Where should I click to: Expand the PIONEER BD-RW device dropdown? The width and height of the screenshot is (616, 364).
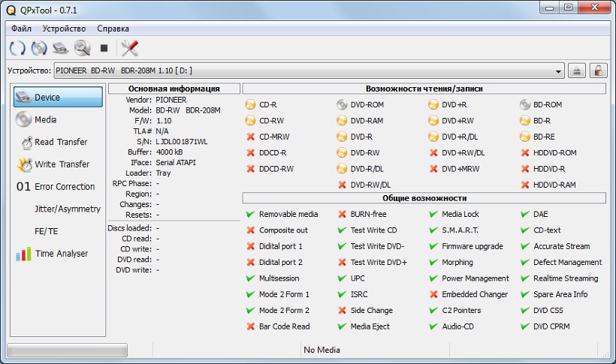[558, 71]
